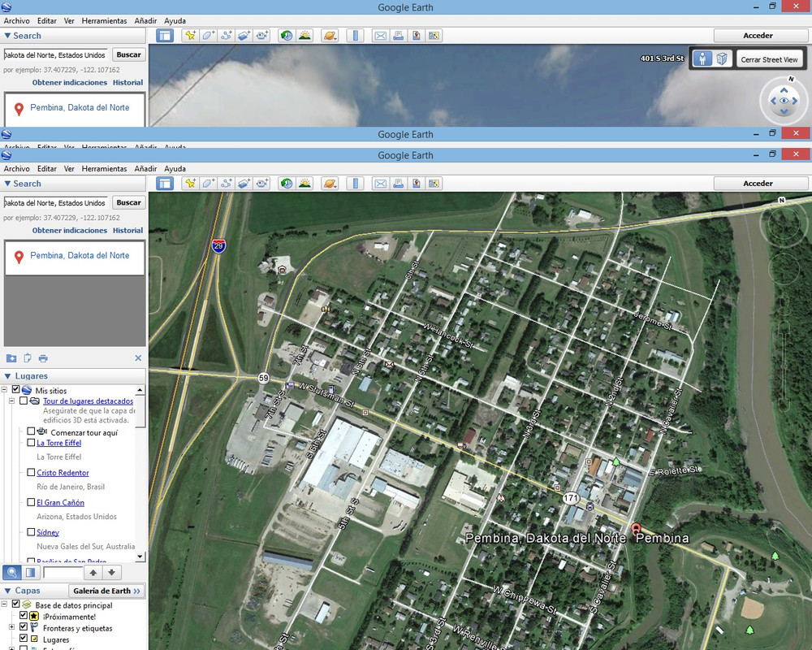Screen dimensions: 812x650
Task: Click Obtener indicaciones link in map window
Action: coord(69,230)
